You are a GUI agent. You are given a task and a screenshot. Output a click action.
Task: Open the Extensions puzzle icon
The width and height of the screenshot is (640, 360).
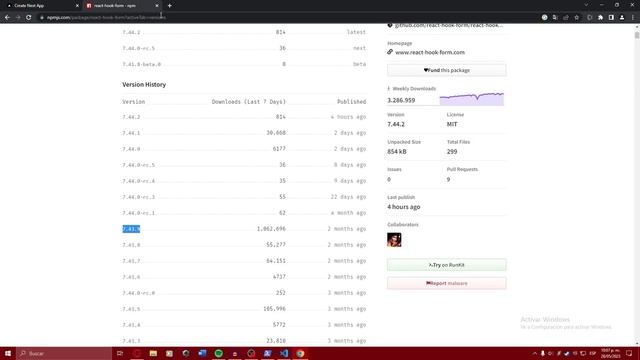[x=600, y=18]
